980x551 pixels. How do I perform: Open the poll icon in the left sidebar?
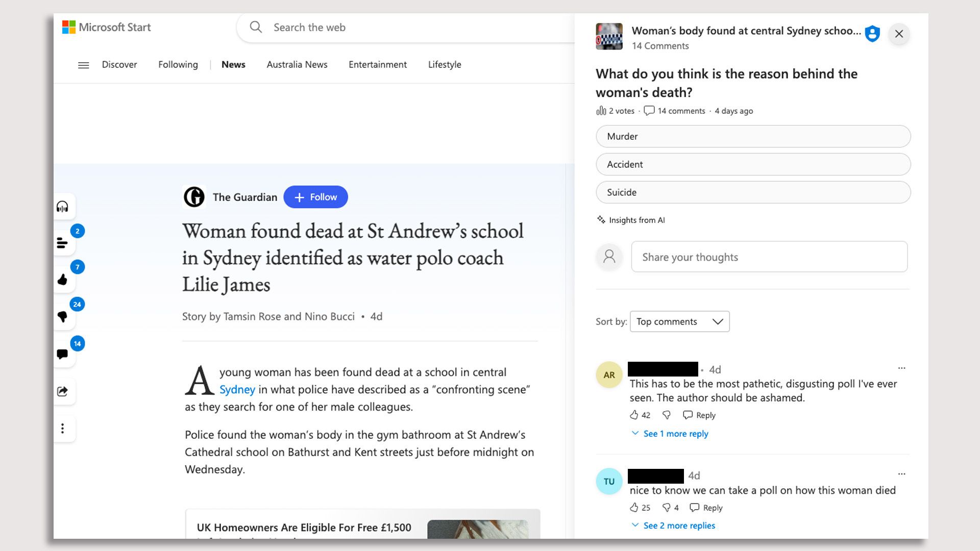[x=62, y=243]
